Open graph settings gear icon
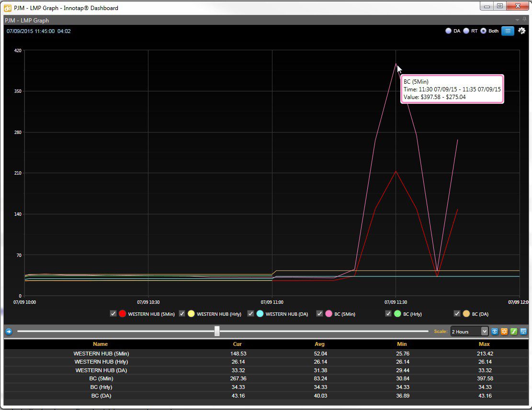Screen dimensions: 532x410 coord(521,31)
